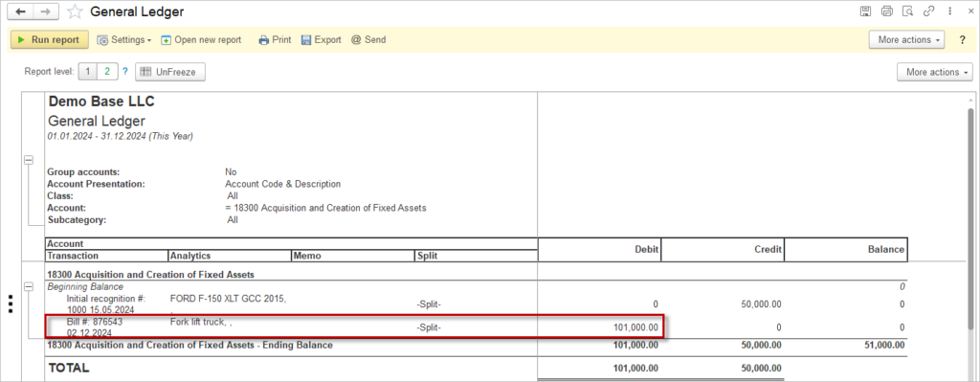Click the floppy disk save icon in title bar
The width and height of the screenshot is (980, 382).
(x=865, y=11)
